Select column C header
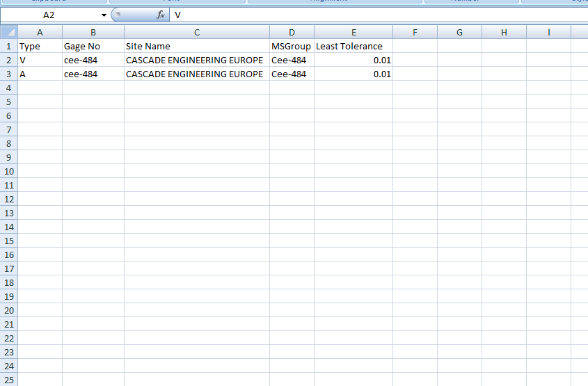 pos(197,33)
